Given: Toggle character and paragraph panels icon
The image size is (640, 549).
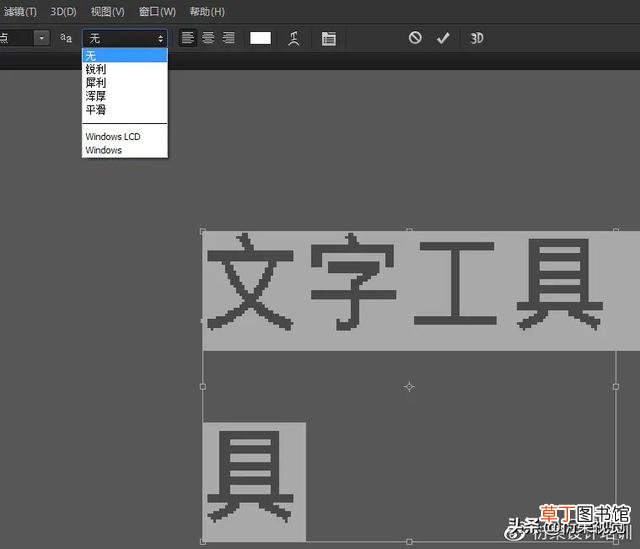Looking at the screenshot, I should pyautogui.click(x=329, y=38).
